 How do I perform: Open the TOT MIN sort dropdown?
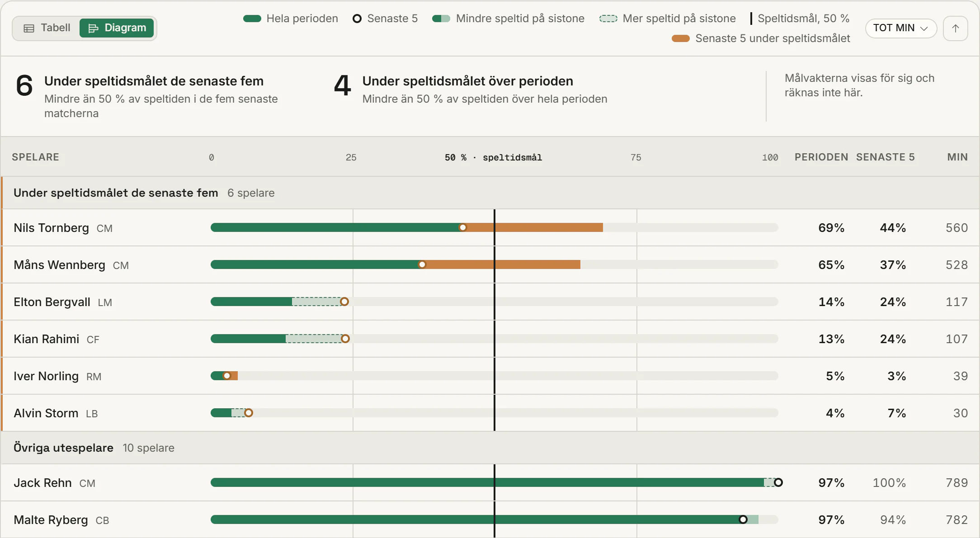pyautogui.click(x=900, y=28)
